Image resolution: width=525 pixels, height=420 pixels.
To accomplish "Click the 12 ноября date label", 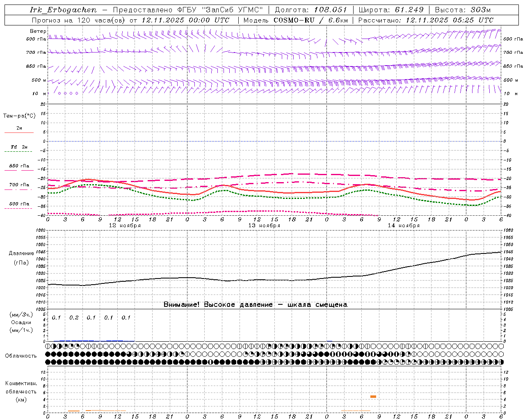I will [x=125, y=226].
